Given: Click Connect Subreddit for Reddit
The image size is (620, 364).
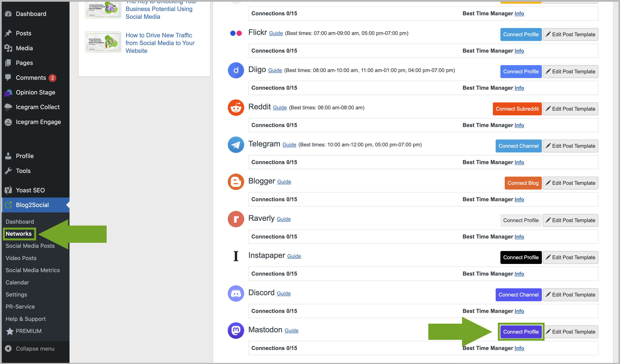Looking at the screenshot, I should (x=517, y=109).
